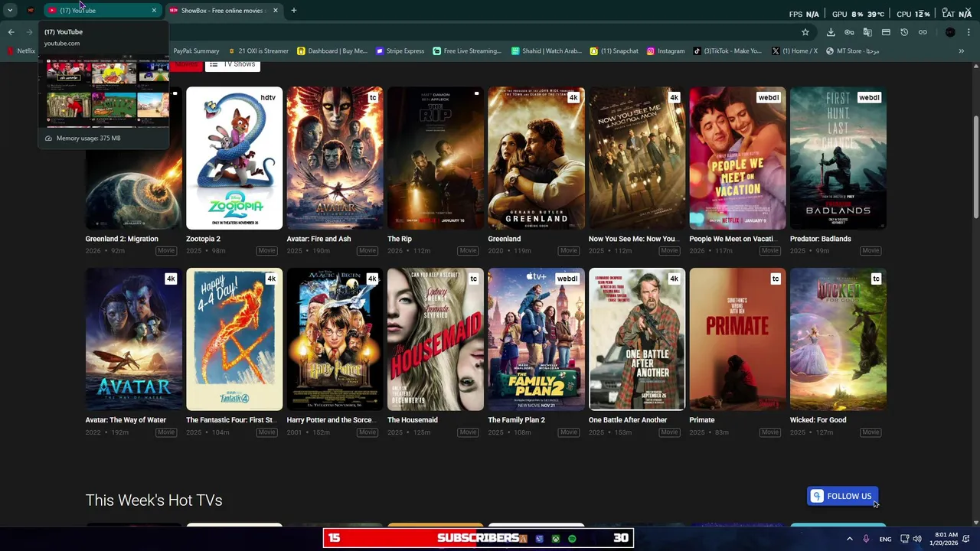This screenshot has height=551, width=980.
Task: Switch to the (17) YouTube tab
Action: pos(102,11)
